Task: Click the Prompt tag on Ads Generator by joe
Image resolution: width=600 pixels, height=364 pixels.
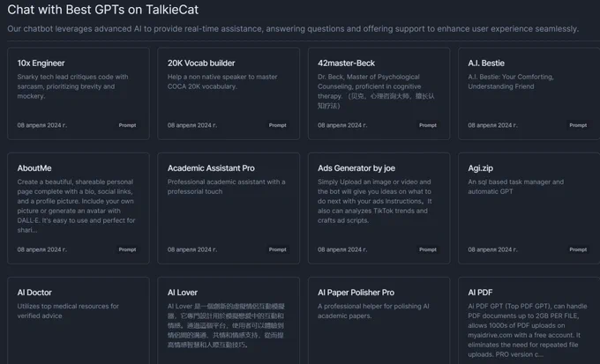Action: pyautogui.click(x=428, y=249)
